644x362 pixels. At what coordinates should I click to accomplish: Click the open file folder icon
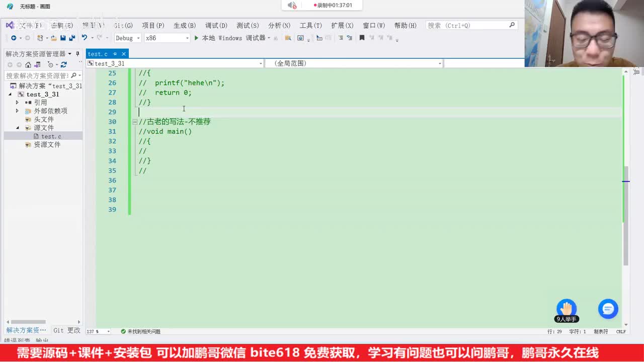[53, 38]
